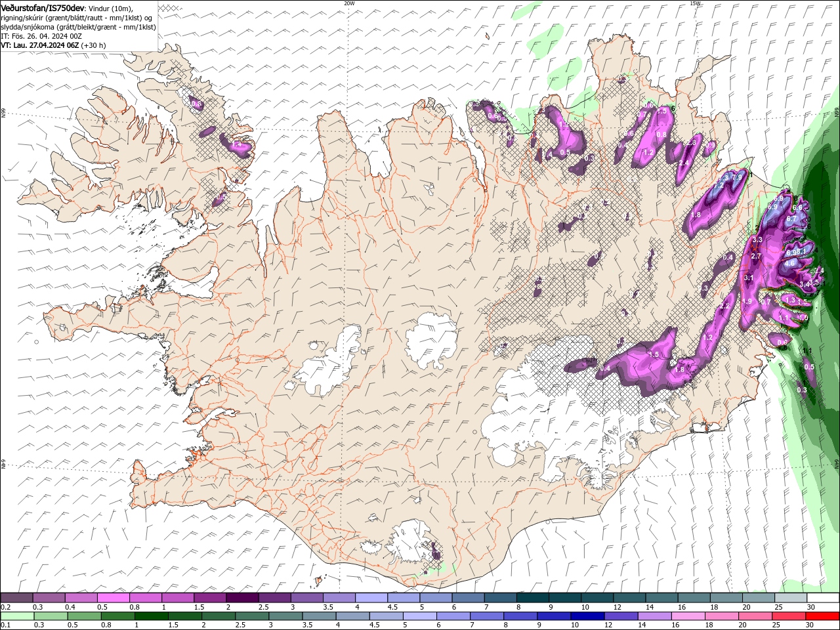Click the light grey 25–30 upper-row swatch
Screen dimensions: 840x630
pos(790,598)
